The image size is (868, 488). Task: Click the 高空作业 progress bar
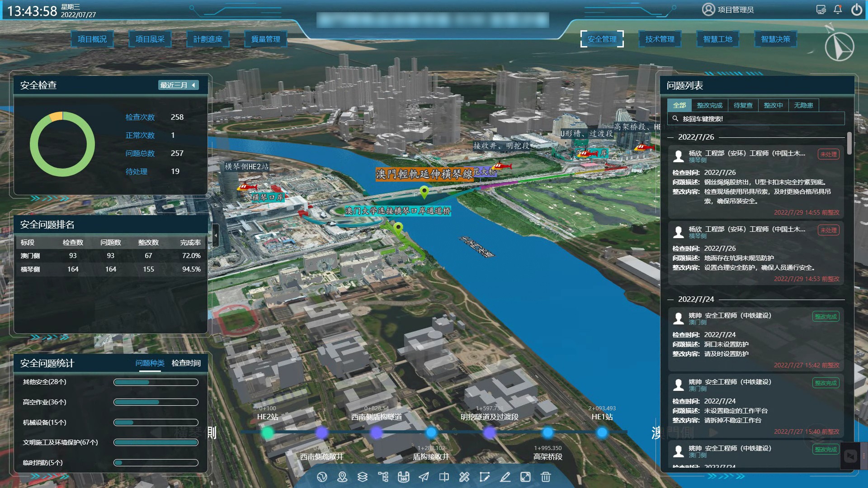coord(156,402)
